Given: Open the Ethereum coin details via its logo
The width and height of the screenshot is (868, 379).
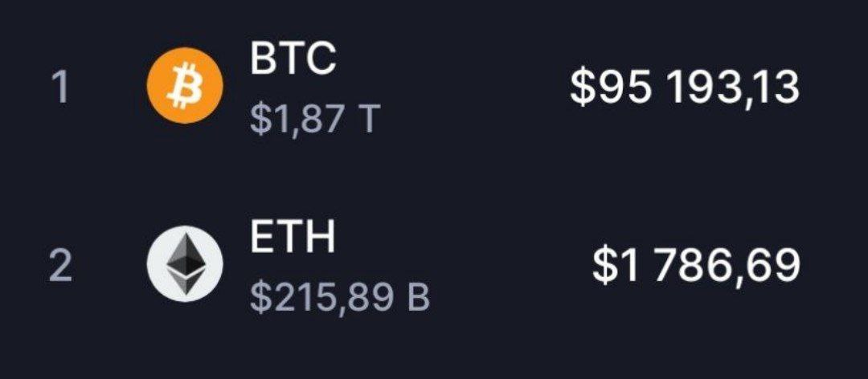Looking at the screenshot, I should point(185,264).
